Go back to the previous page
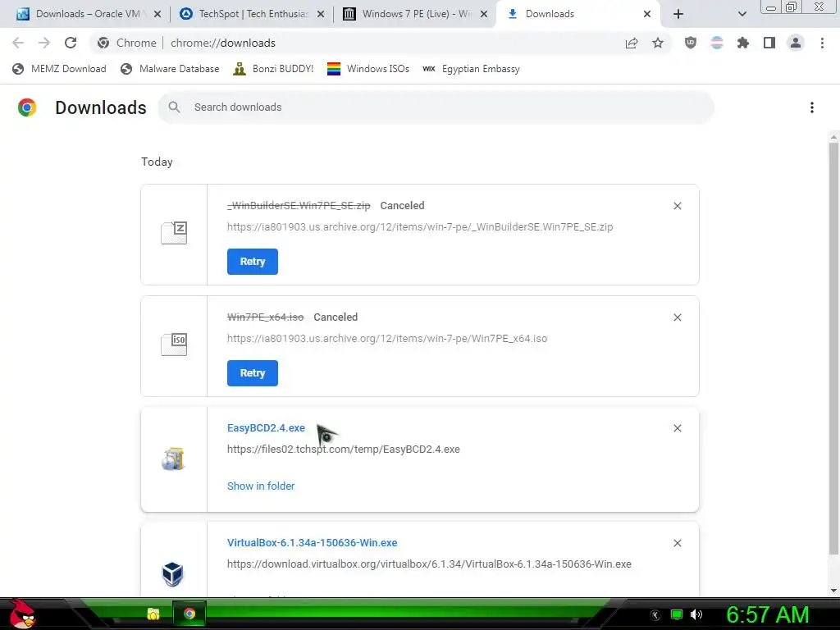840x630 pixels. click(x=18, y=43)
